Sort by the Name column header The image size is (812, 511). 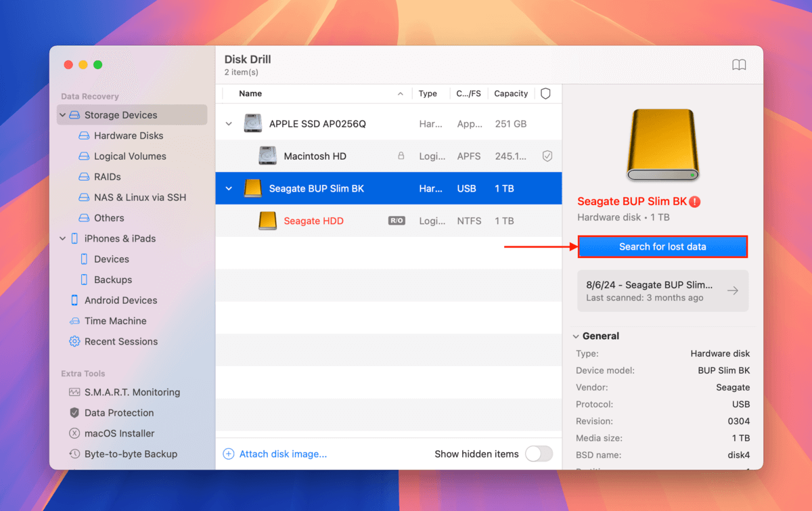[x=250, y=93]
